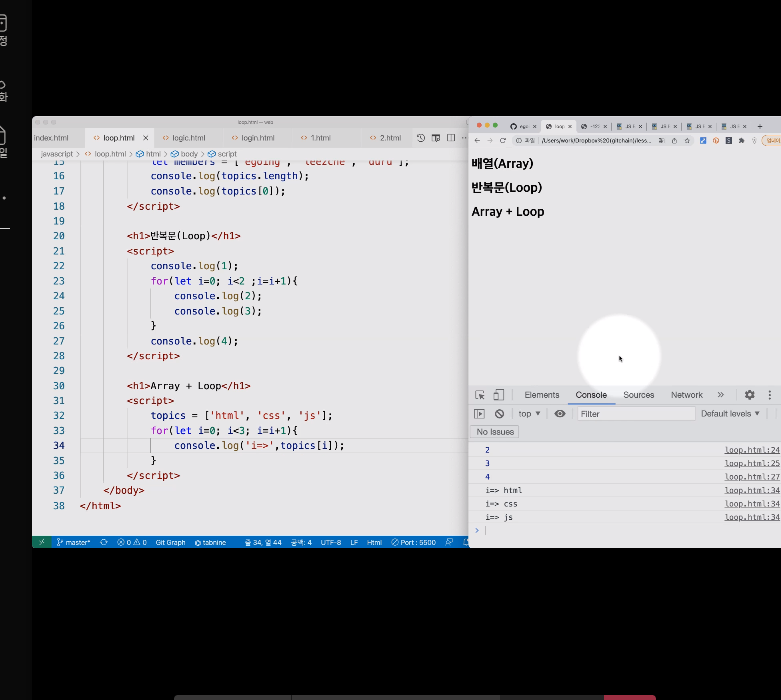The width and height of the screenshot is (781, 700).
Task: Open DevTools customize menu (three dots)
Action: (x=770, y=395)
